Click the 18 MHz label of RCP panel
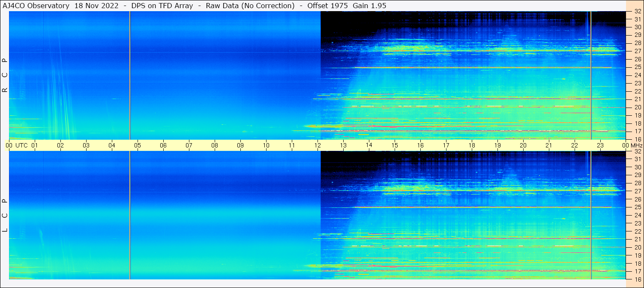 tap(638, 123)
